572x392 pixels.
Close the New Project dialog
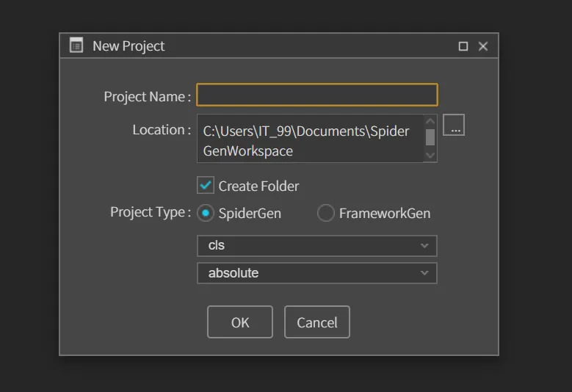(483, 46)
